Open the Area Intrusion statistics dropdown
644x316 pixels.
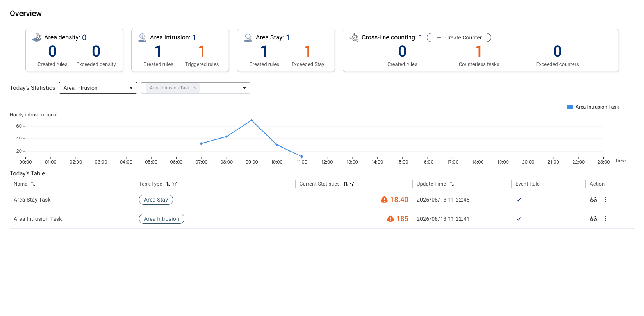click(x=98, y=88)
